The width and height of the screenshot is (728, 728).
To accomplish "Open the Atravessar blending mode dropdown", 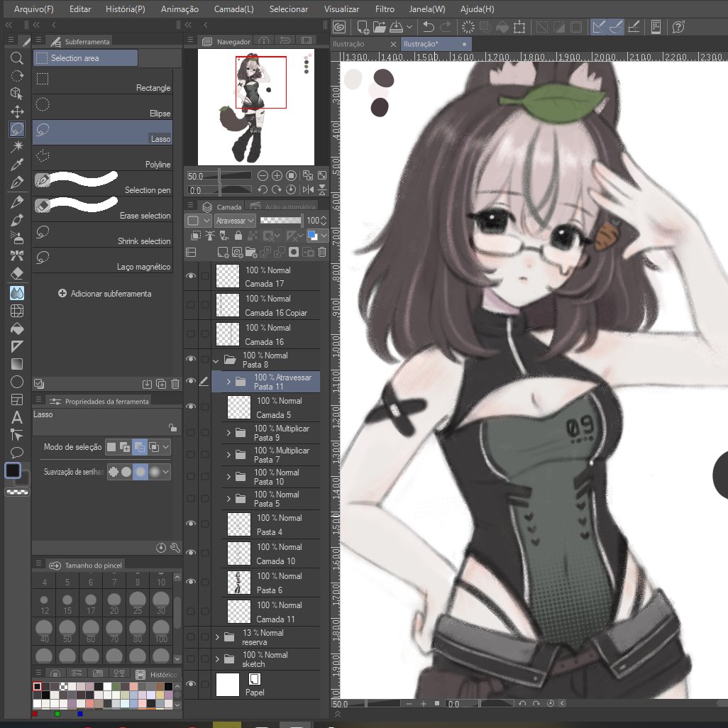I will [235, 221].
